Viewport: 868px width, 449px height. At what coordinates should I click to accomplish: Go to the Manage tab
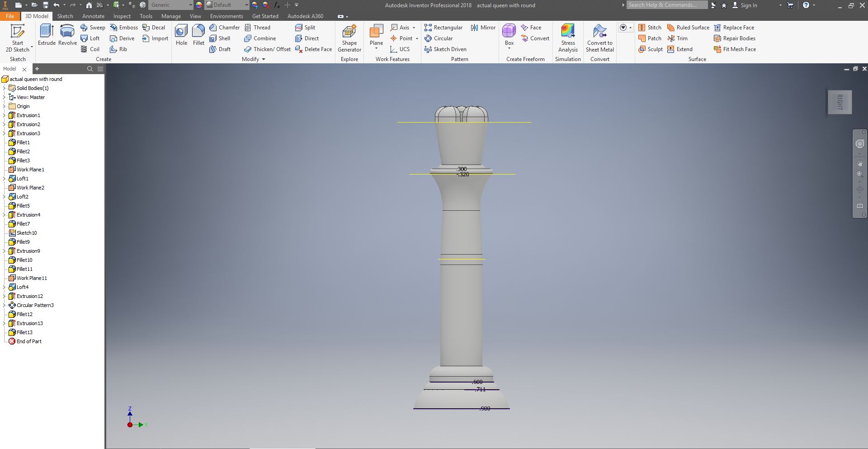click(171, 16)
